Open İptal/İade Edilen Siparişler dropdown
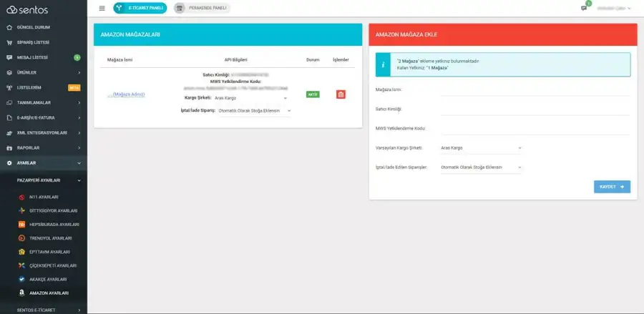644x314 pixels. (x=481, y=167)
